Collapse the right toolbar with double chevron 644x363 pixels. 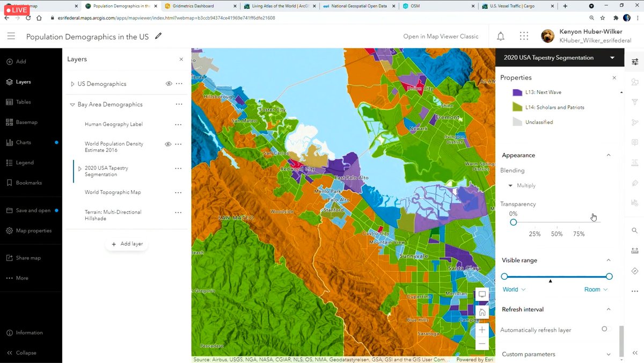(635, 353)
